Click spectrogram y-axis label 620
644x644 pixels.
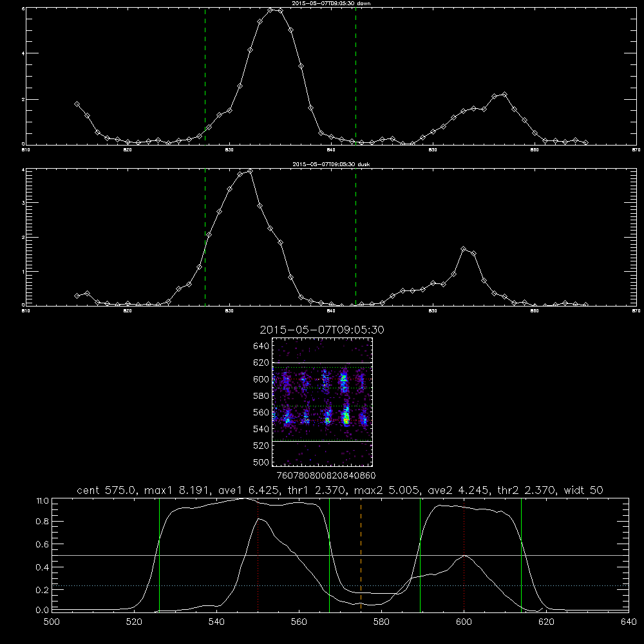point(261,363)
